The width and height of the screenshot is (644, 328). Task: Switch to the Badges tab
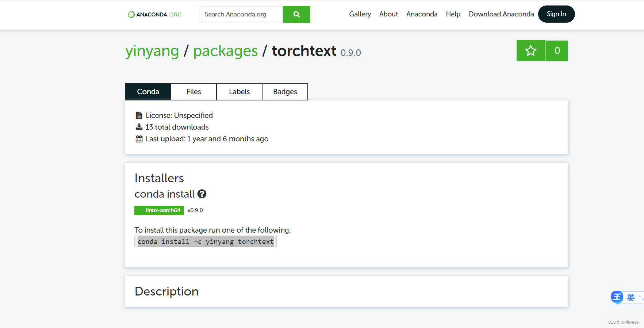click(285, 92)
